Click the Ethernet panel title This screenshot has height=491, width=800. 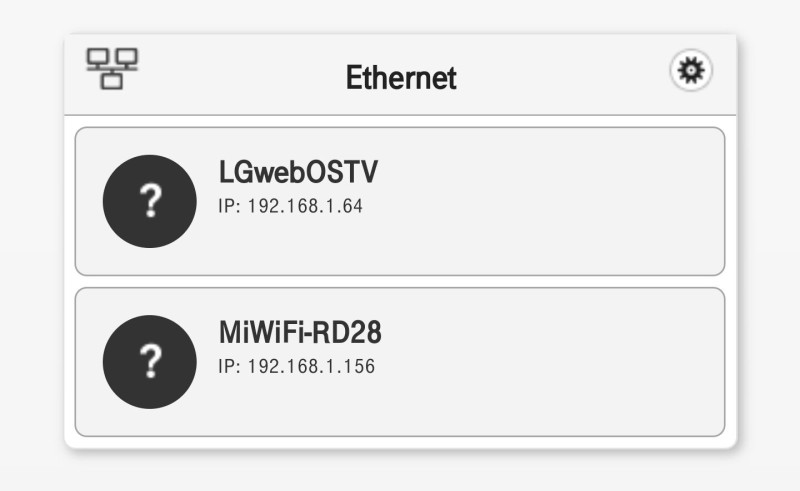(x=401, y=77)
